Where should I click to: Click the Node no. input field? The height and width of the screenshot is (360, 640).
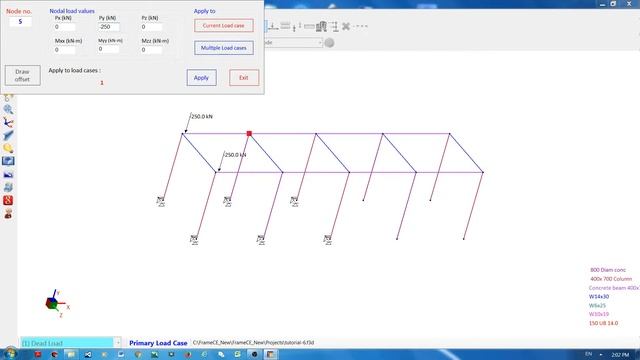[20, 22]
